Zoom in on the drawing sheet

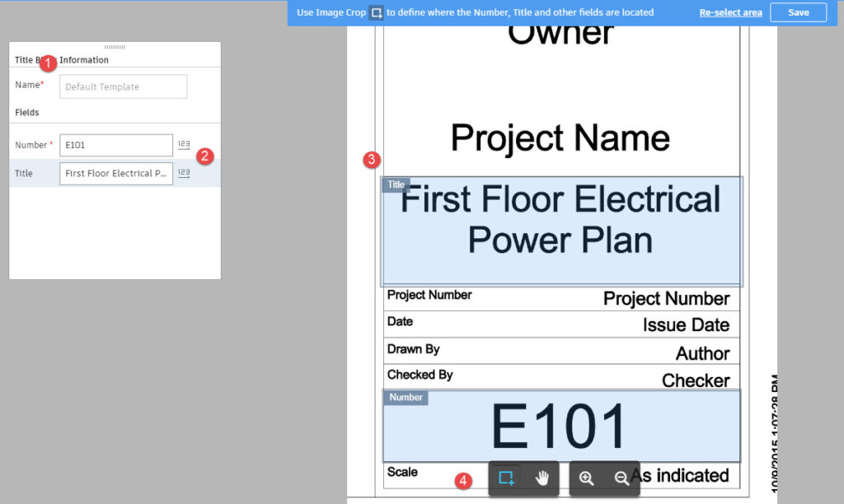click(x=587, y=478)
